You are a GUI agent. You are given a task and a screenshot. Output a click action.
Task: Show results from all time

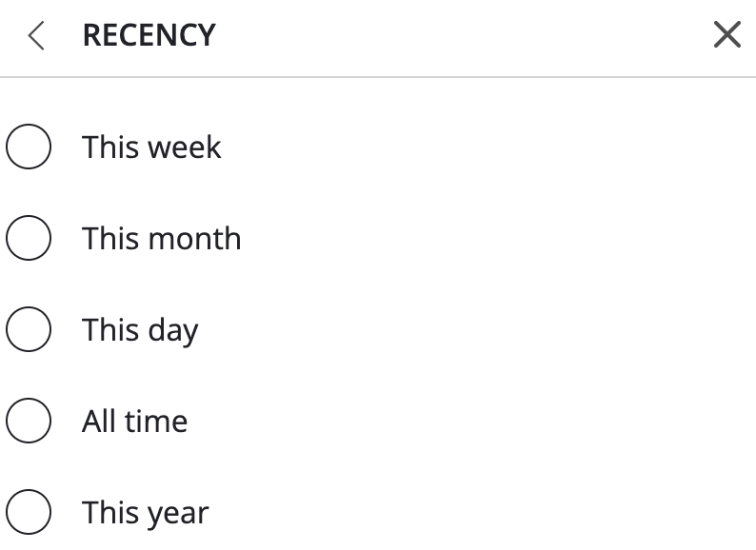[29, 422]
